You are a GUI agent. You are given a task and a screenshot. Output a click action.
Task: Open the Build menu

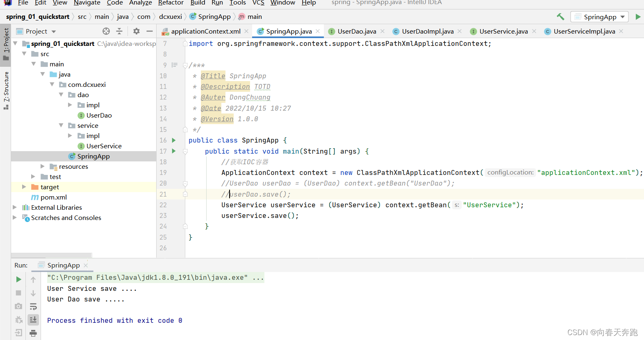point(198,3)
